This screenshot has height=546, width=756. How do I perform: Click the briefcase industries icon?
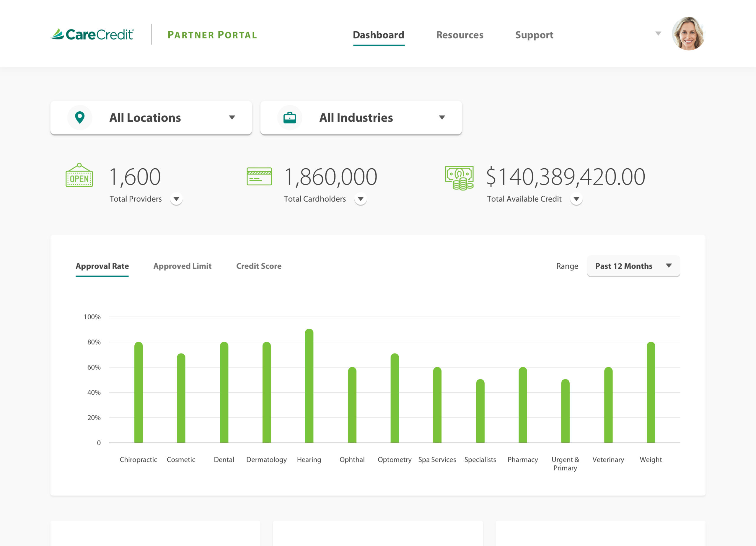click(x=289, y=117)
